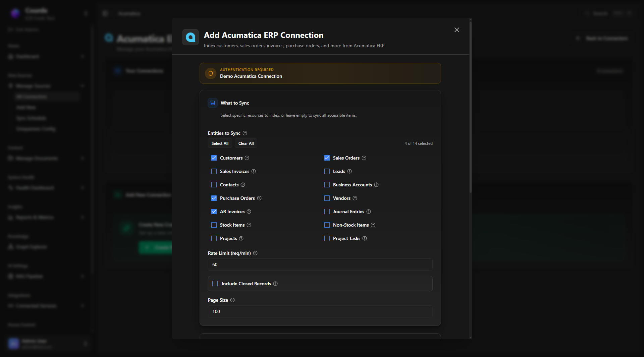Click the database icon beside What to Sync
Screen dimensions: 644x357
pyautogui.click(x=212, y=103)
